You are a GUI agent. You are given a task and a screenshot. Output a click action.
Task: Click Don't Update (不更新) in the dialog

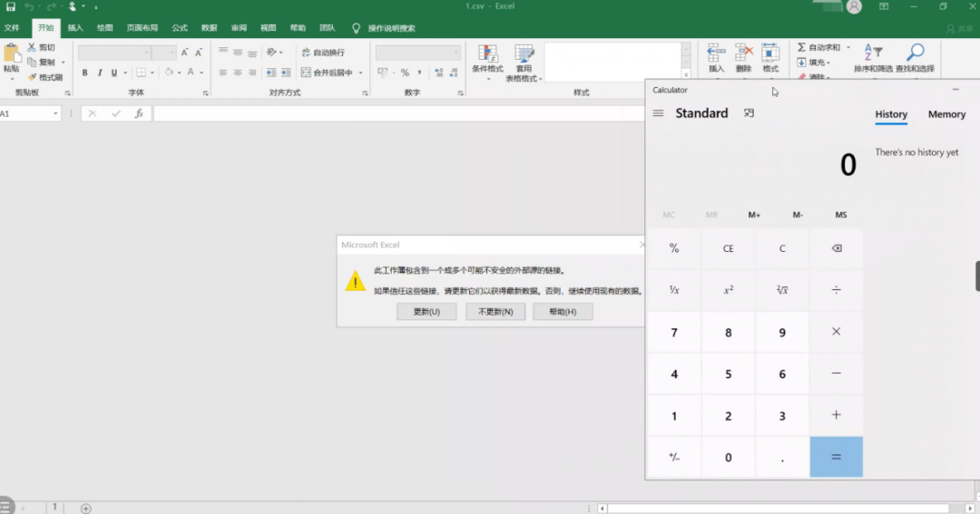coord(495,312)
